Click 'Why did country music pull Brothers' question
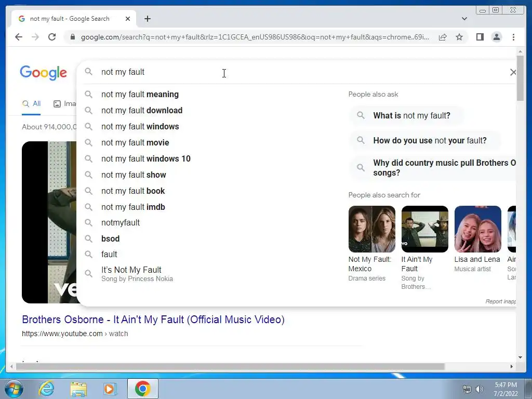 [x=433, y=168]
